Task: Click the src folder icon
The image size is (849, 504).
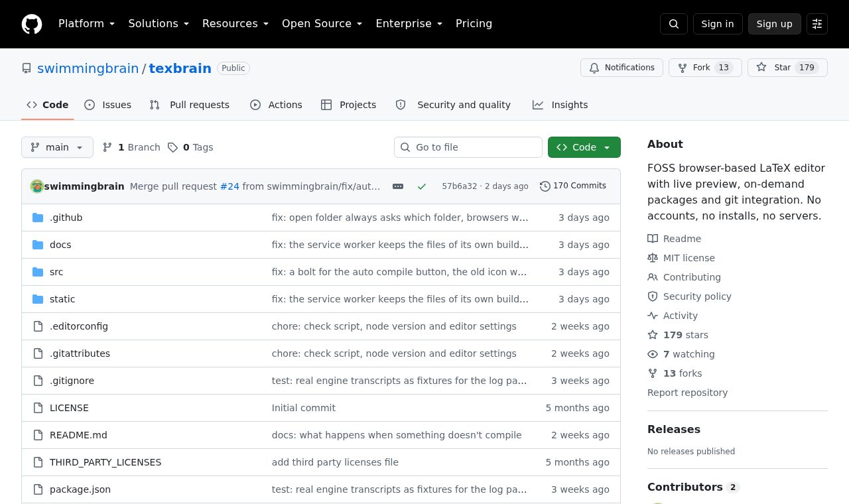Action: pyautogui.click(x=38, y=272)
